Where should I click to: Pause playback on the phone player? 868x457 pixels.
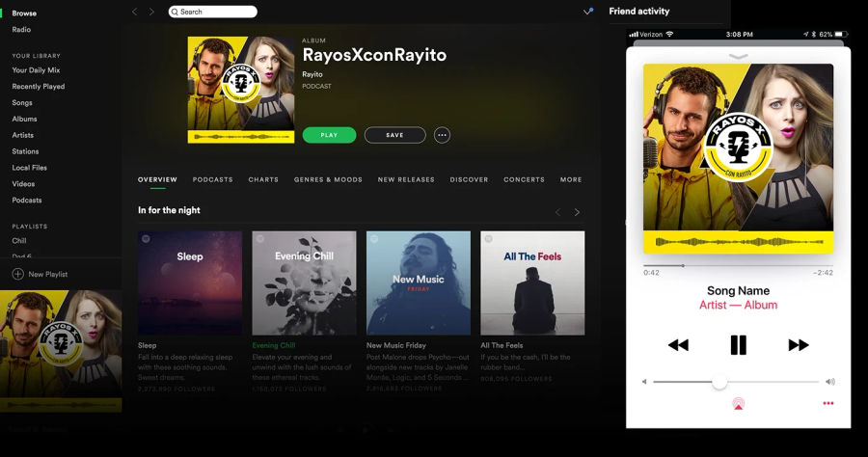pyautogui.click(x=739, y=345)
